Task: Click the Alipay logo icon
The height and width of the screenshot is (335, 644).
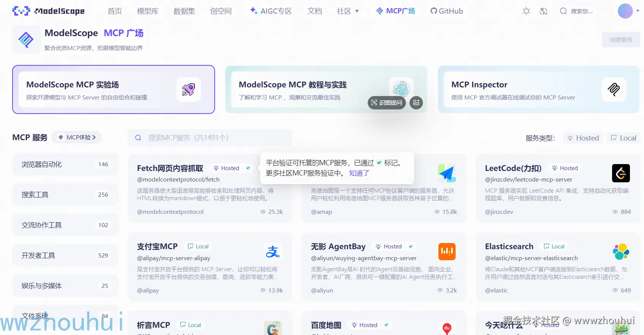Action: pyautogui.click(x=273, y=251)
